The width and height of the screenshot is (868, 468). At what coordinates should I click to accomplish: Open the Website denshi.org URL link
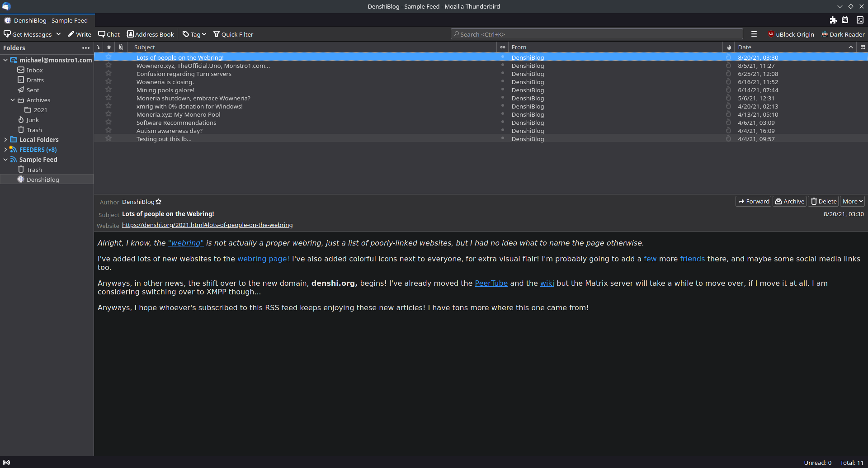coord(207,225)
